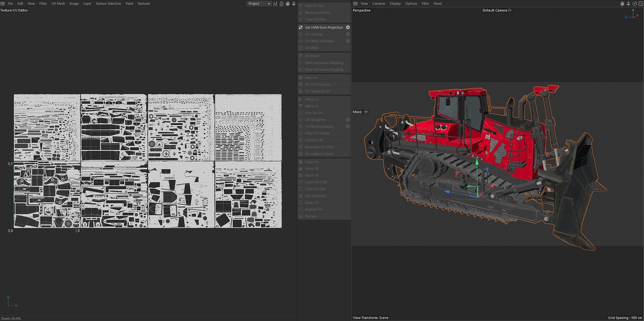This screenshot has height=321, width=644.
Task: Click the UV Unwrap settings gear
Action: [348, 34]
